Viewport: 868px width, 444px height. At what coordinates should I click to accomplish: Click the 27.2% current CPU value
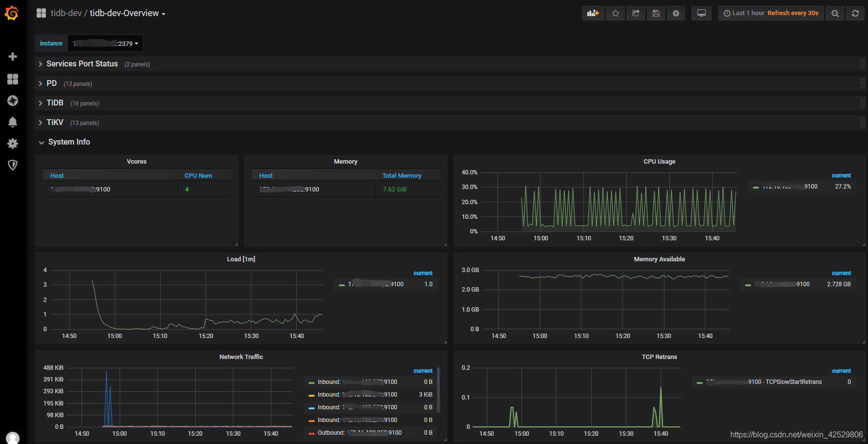843,187
